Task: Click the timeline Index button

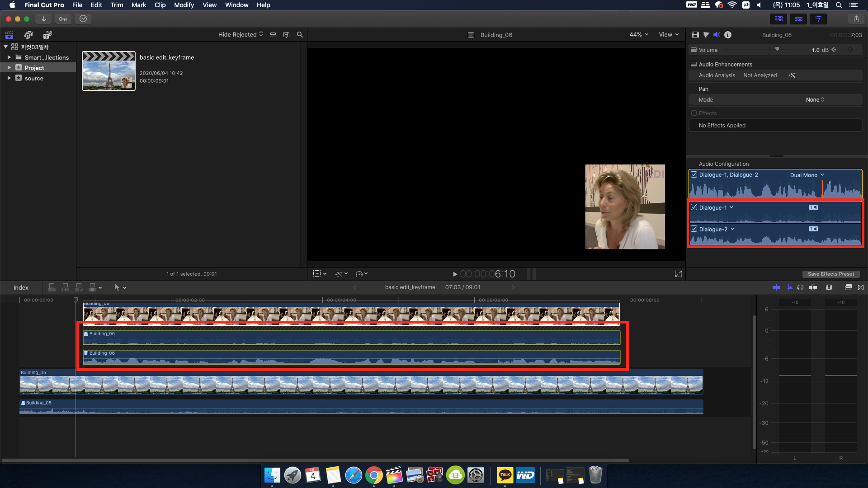Action: click(x=21, y=288)
